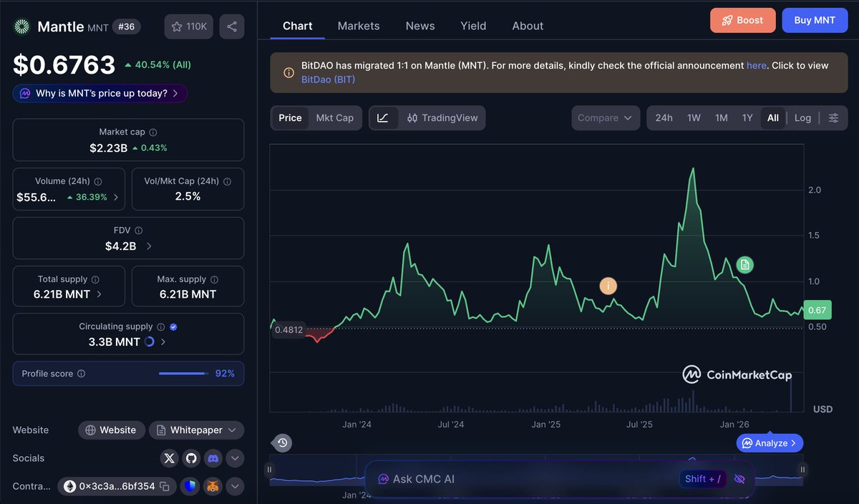Screen dimensions: 859x504
Task: Click the green document marker on chart
Action: tap(744, 265)
